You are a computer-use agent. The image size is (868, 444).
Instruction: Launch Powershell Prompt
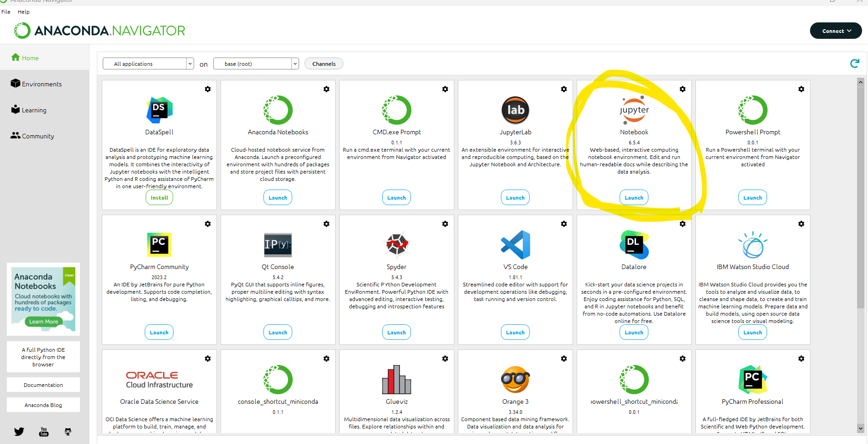752,198
